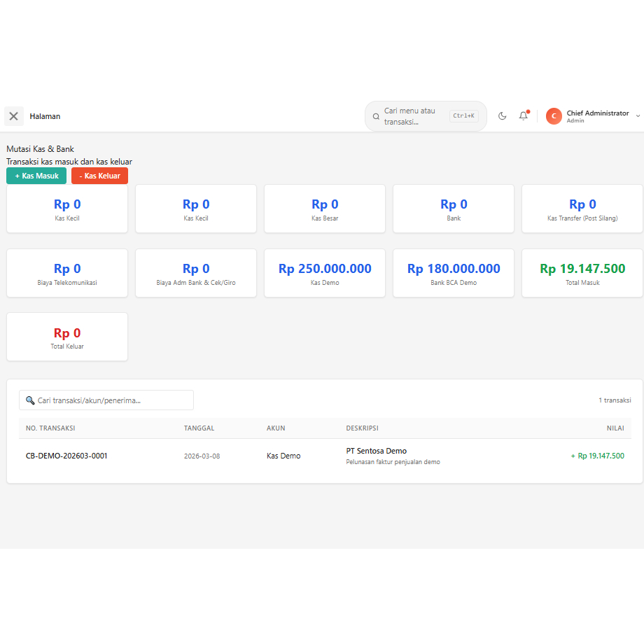Screen dimensions: 644x644
Task: Click the Total Keluar card
Action: [x=67, y=337]
